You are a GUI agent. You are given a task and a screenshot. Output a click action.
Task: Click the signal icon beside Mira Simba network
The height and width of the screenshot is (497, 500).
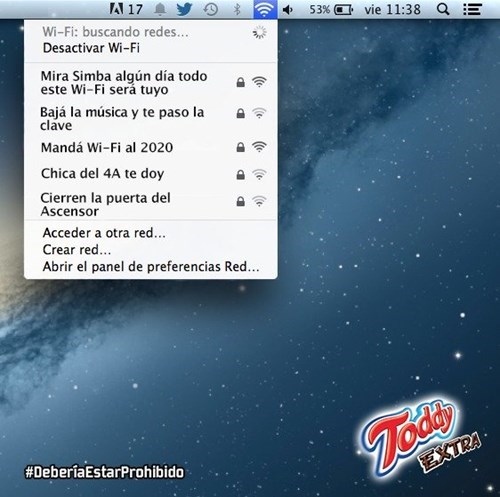tap(259, 82)
